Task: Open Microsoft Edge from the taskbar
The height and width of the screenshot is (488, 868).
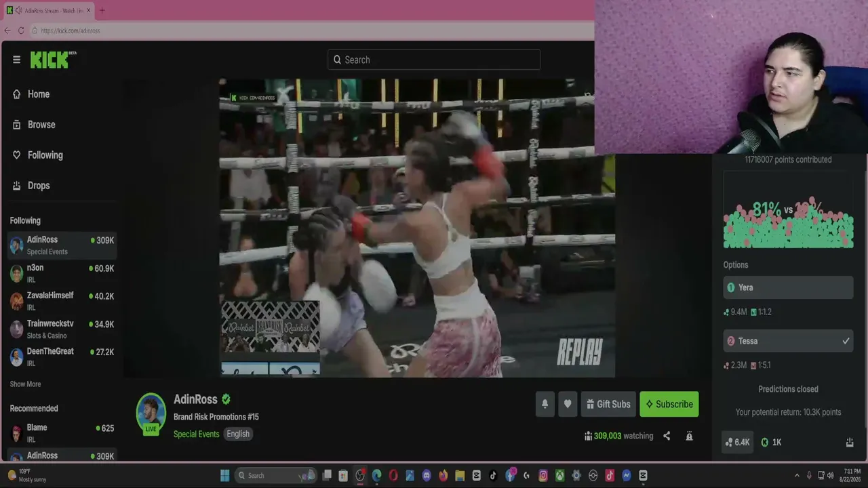Action: [376, 476]
